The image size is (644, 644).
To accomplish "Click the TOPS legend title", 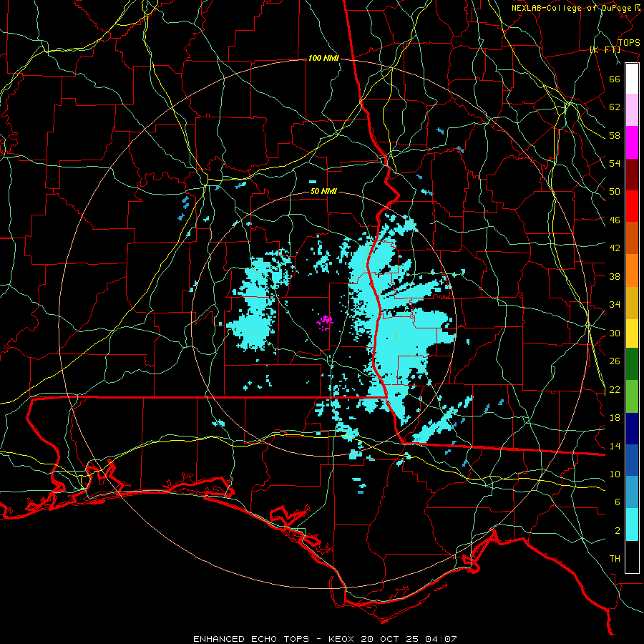I will (x=629, y=42).
